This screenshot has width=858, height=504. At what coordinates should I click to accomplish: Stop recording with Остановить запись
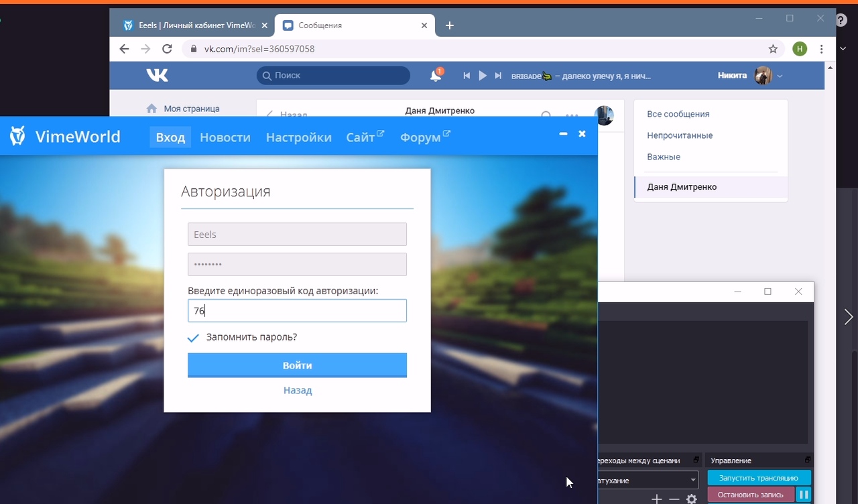751,495
